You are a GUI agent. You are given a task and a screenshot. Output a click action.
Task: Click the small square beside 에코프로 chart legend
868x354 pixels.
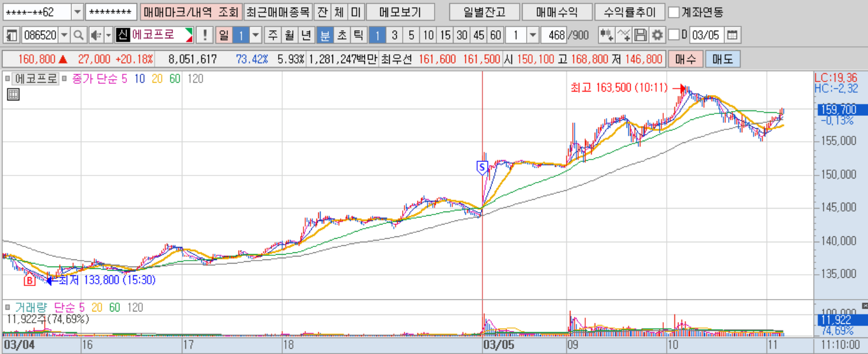pos(8,78)
